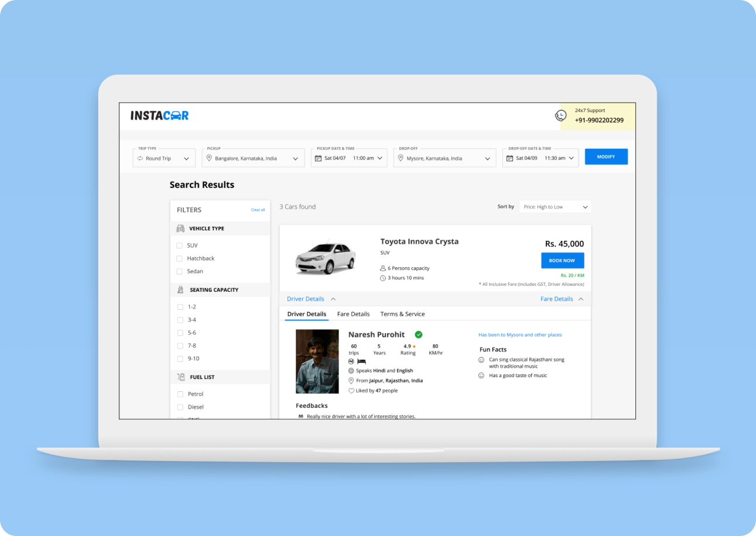Click the Fuel List pump icon
This screenshot has height=536, width=756.
point(180,377)
